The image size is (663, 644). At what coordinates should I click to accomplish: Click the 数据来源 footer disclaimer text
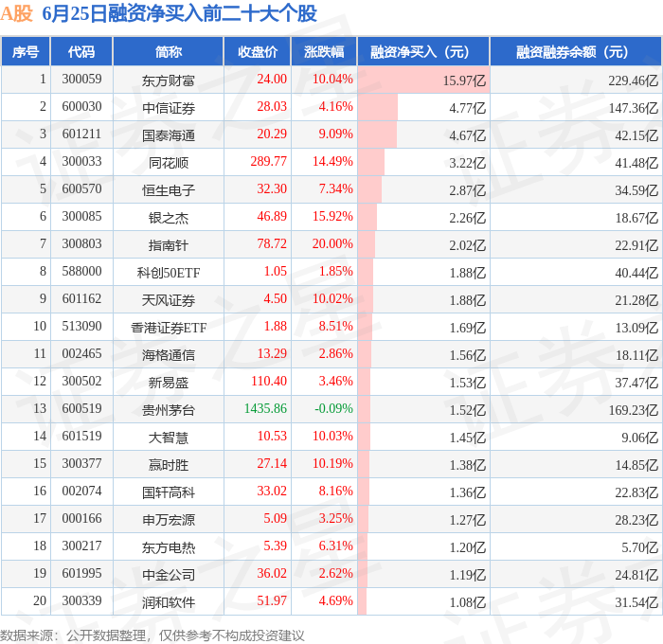tap(152, 635)
